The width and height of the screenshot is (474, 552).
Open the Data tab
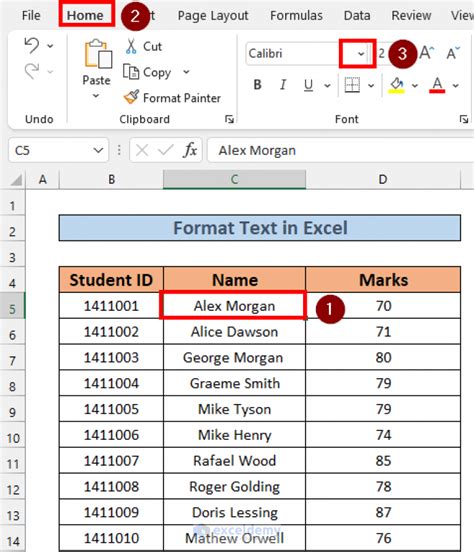coord(357,15)
